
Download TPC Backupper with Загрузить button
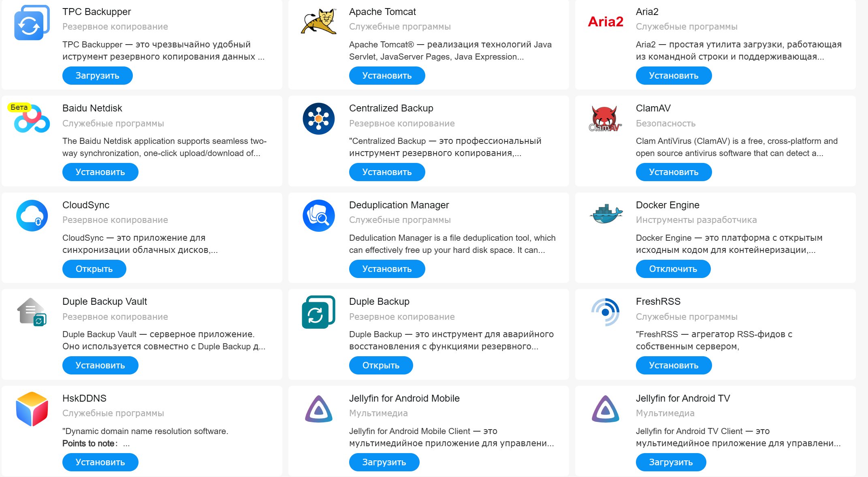[97, 76]
